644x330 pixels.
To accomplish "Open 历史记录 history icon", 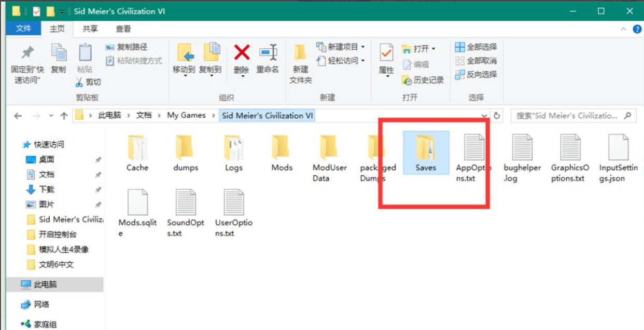I will click(407, 80).
